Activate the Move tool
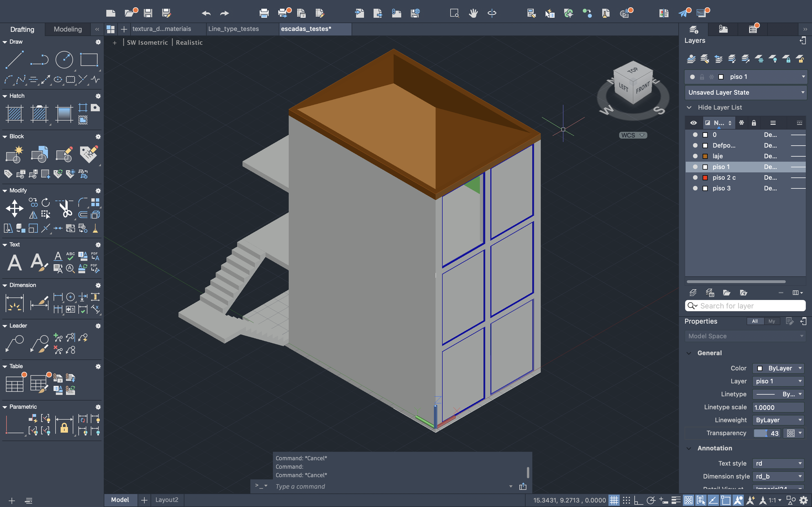 coord(14,208)
